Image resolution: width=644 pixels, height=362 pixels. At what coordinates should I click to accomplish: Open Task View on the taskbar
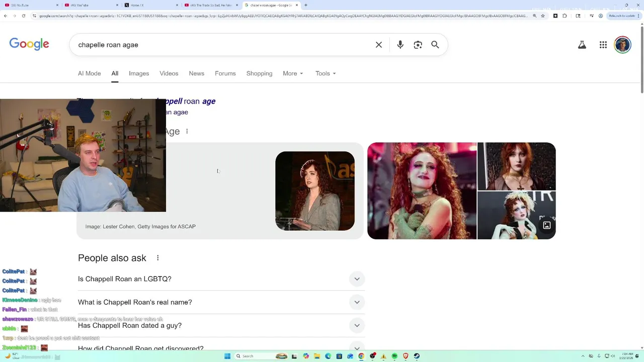coord(294,356)
